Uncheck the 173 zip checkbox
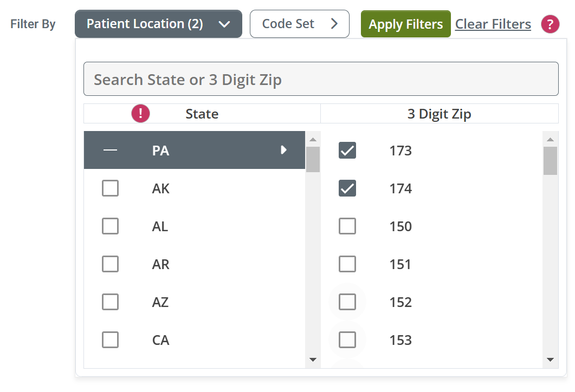Screen dimensions: 575x392 coord(347,150)
